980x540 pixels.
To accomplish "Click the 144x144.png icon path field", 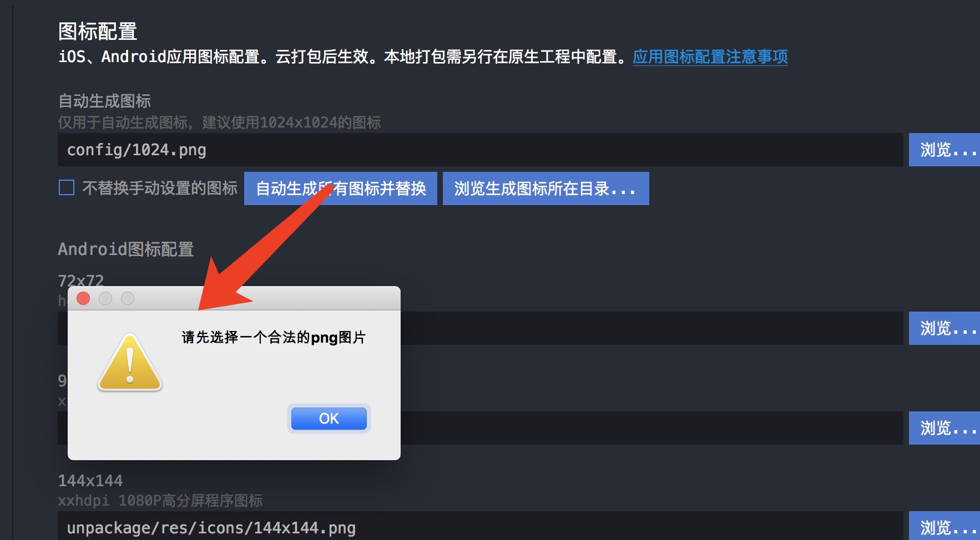I will pos(481,526).
